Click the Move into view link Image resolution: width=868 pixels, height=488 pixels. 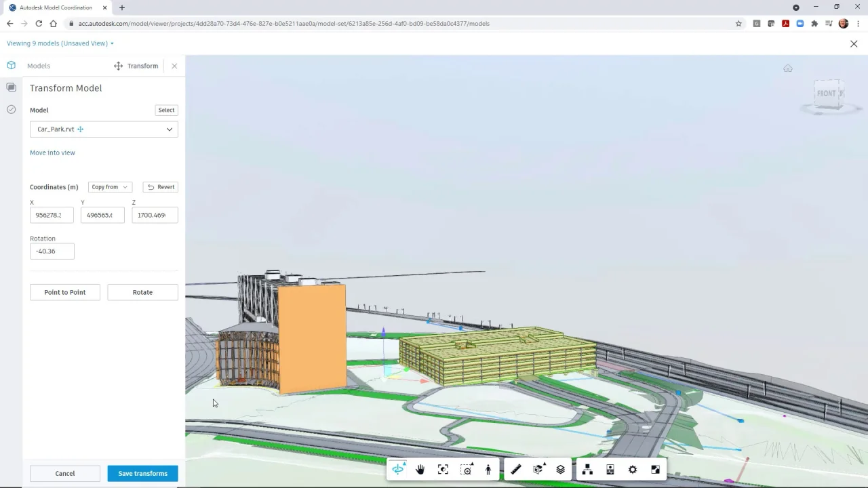52,152
